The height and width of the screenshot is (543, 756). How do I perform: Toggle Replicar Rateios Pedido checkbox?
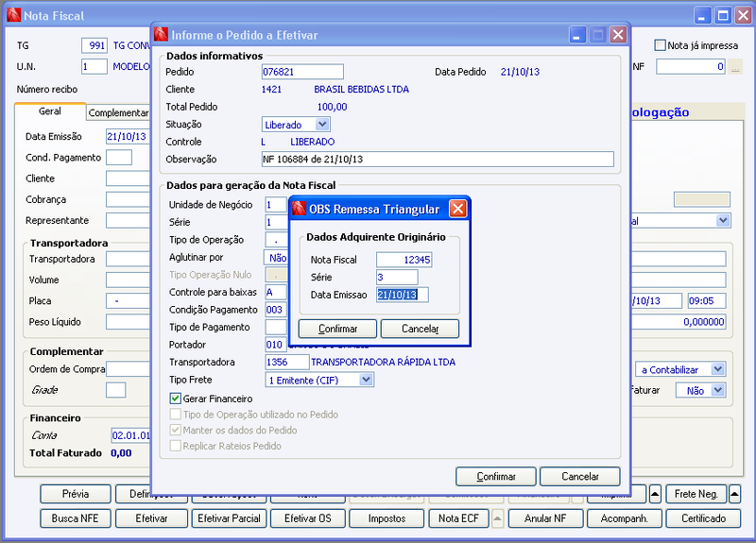pos(175,446)
